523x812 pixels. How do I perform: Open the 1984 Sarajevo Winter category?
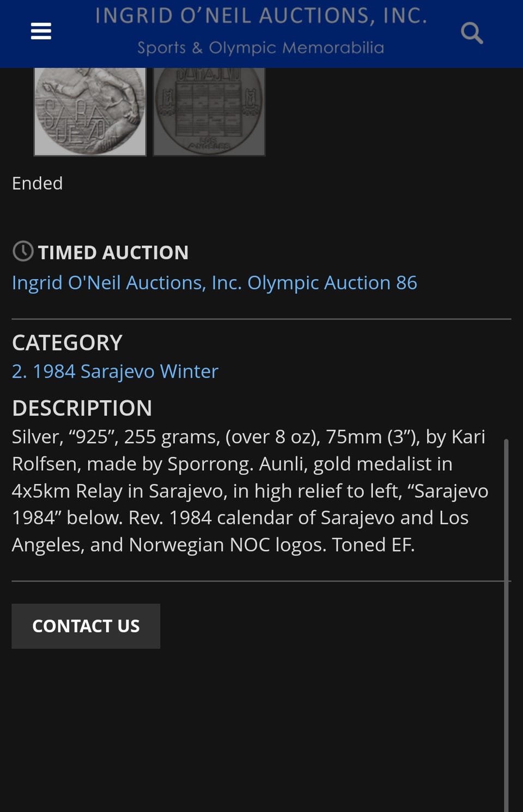[115, 372]
